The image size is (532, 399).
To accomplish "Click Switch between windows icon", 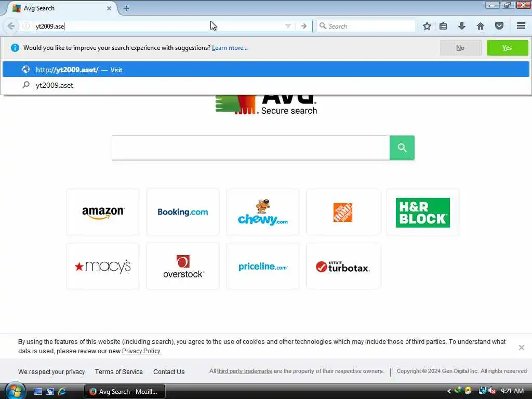I will (x=50, y=392).
